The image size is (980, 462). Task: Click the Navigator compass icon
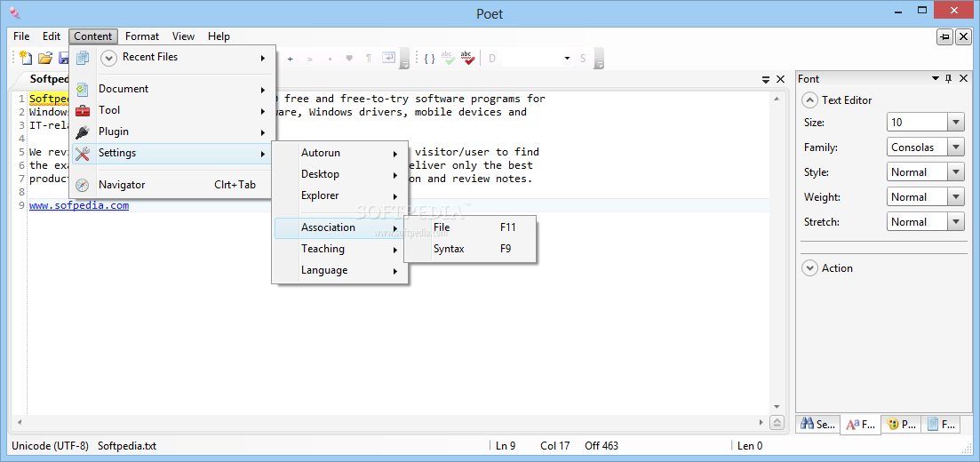pyautogui.click(x=82, y=185)
